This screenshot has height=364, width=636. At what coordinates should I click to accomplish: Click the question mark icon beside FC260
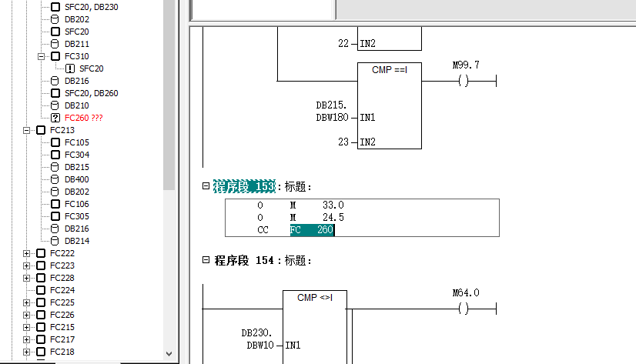(55, 118)
